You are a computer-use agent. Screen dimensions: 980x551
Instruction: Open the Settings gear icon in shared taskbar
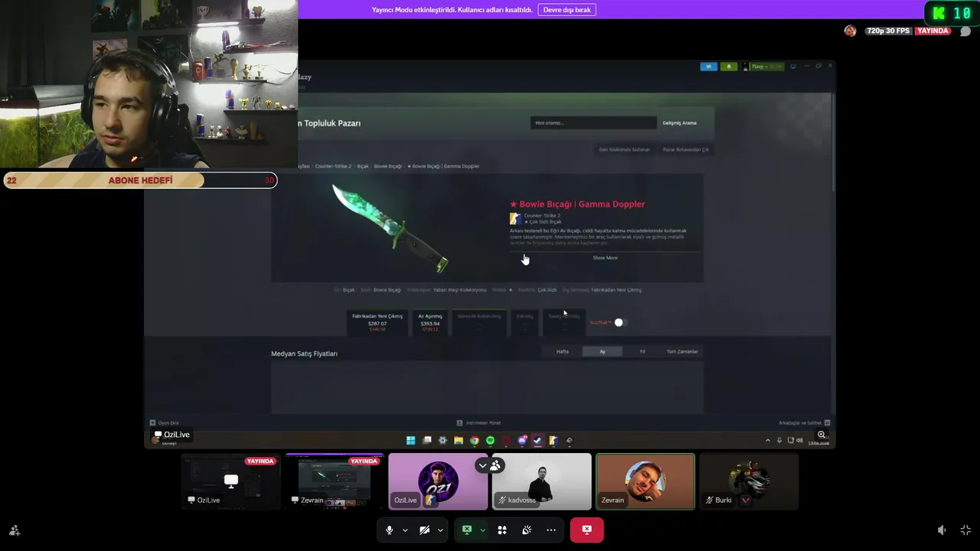click(x=443, y=440)
